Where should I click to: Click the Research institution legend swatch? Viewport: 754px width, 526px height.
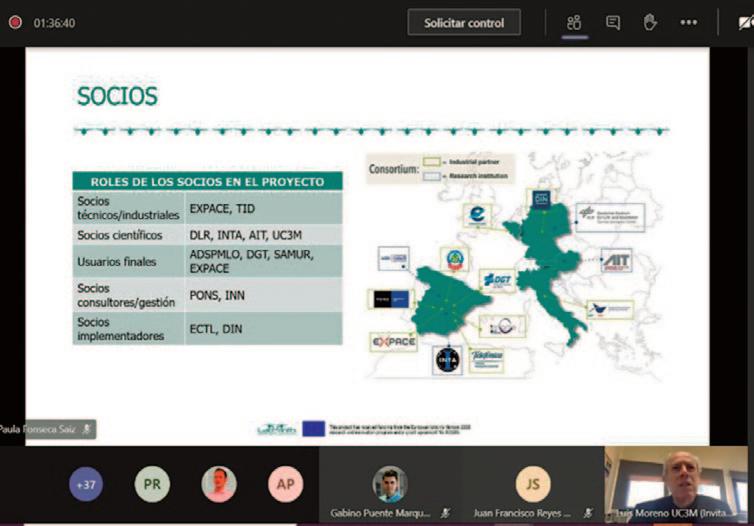coord(431,176)
